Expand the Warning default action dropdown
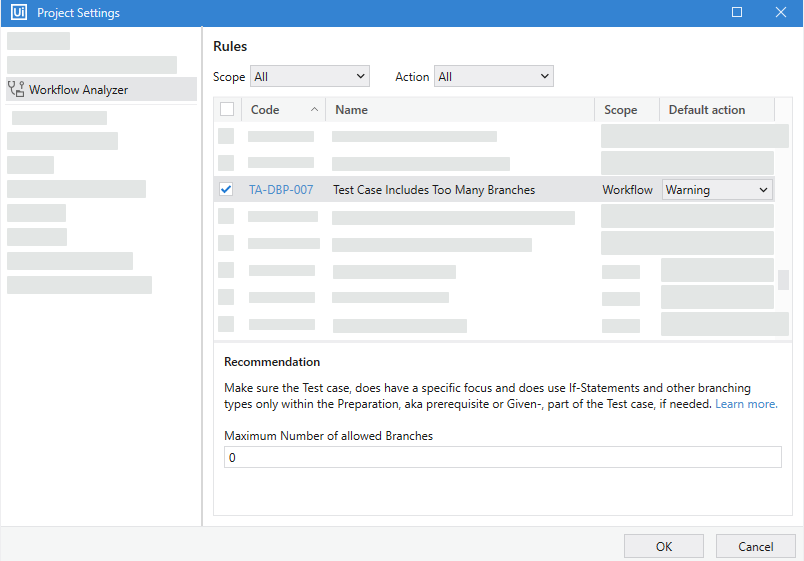The height and width of the screenshot is (561, 804). (717, 190)
